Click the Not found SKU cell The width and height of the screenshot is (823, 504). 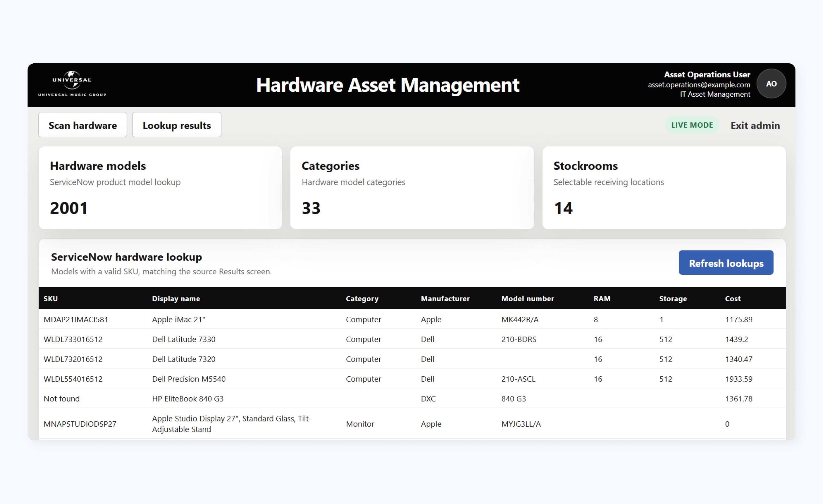[x=61, y=398]
